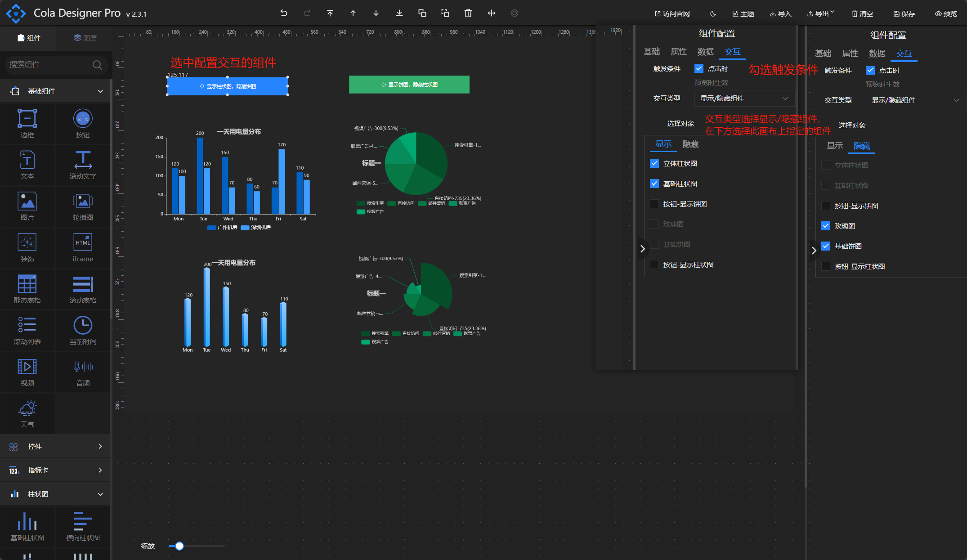
Task: Open the 交互类型 显示/隐藏组件 dropdown
Action: tap(744, 99)
